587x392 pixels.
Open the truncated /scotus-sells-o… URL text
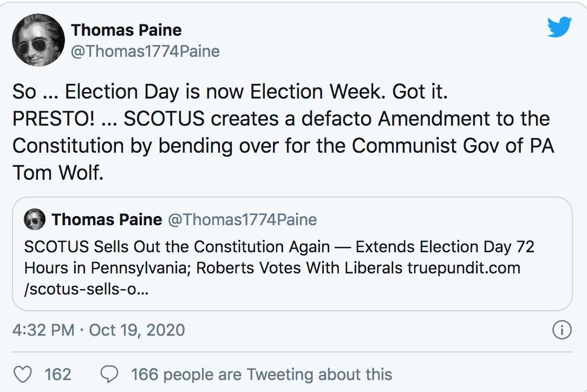click(87, 289)
